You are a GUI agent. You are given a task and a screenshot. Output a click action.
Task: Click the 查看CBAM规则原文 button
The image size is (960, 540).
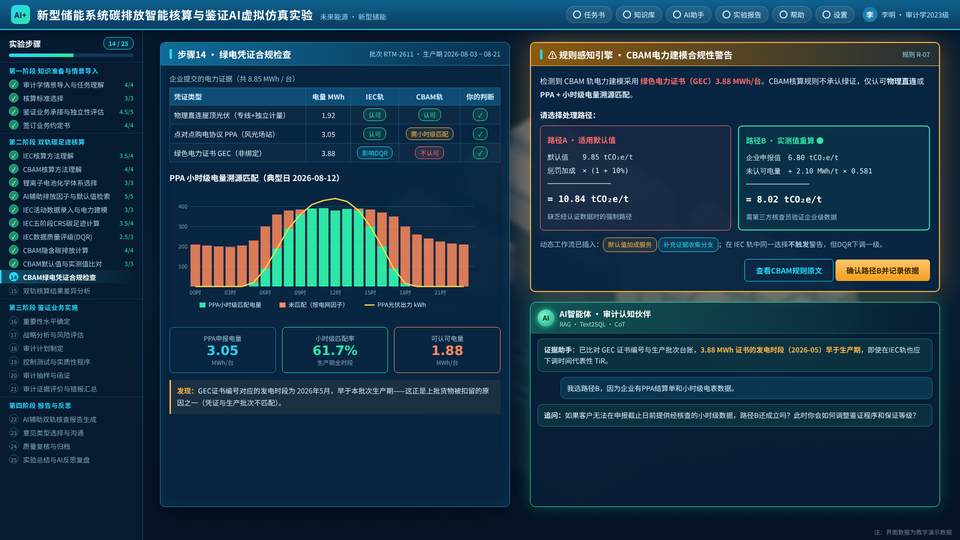[x=789, y=271]
